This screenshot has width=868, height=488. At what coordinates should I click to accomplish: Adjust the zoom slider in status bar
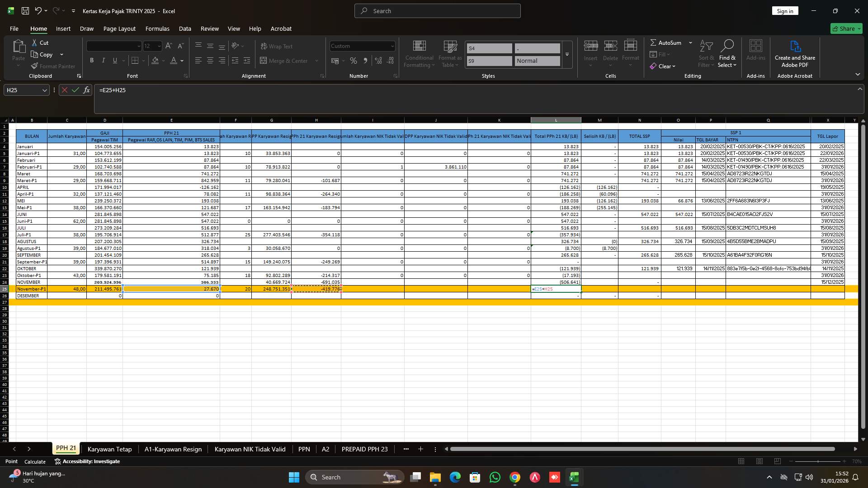tap(818, 461)
